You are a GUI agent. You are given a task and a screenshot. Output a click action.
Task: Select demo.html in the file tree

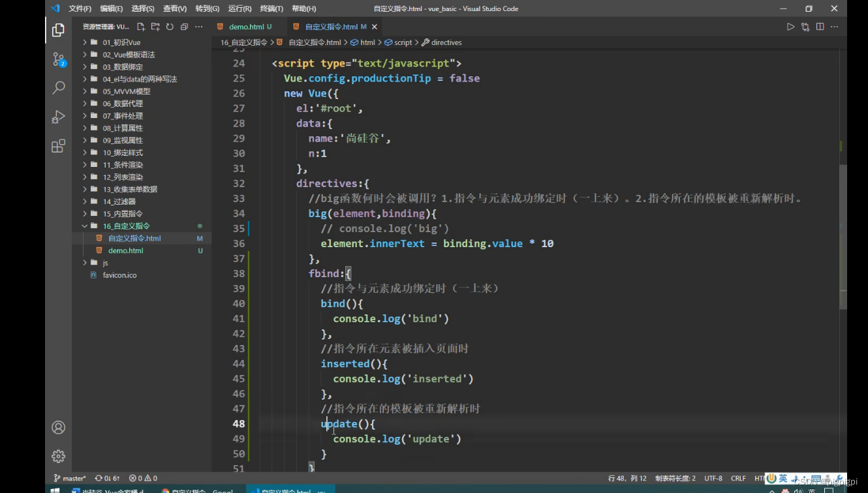(142, 250)
